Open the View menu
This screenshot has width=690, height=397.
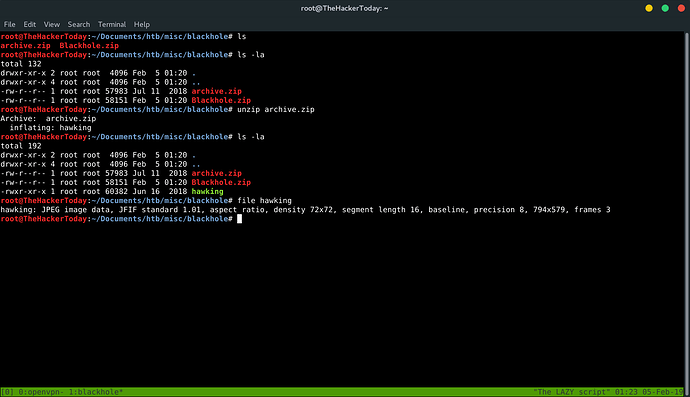coord(51,24)
